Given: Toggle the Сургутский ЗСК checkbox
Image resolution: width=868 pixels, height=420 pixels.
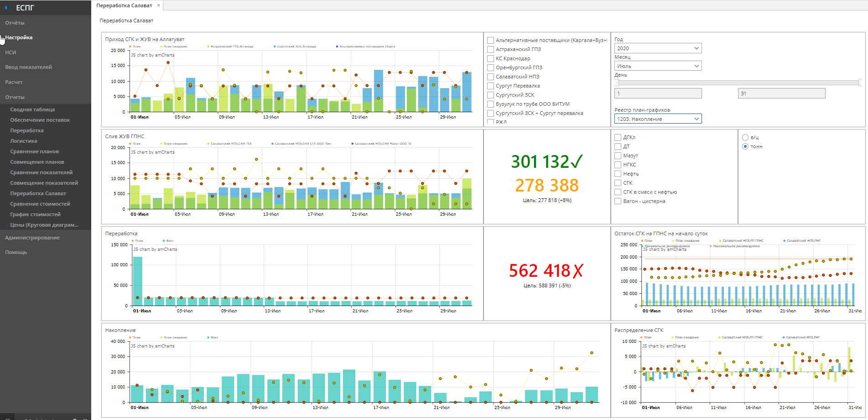Looking at the screenshot, I should pyautogui.click(x=491, y=95).
